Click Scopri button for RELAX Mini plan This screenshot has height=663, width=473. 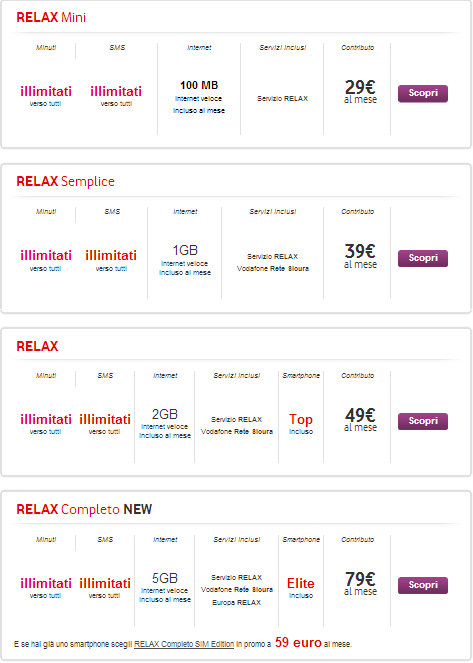423,93
